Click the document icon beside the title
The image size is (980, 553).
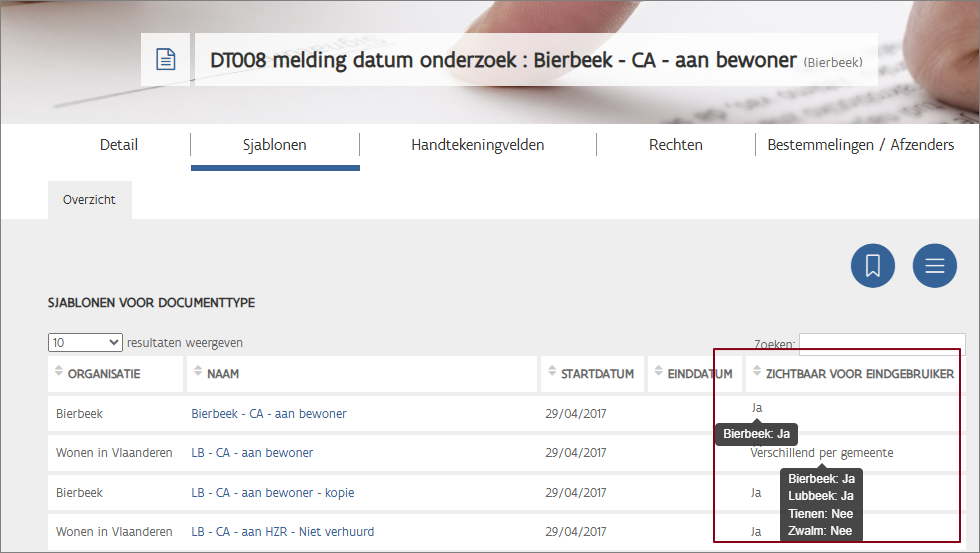tap(166, 59)
